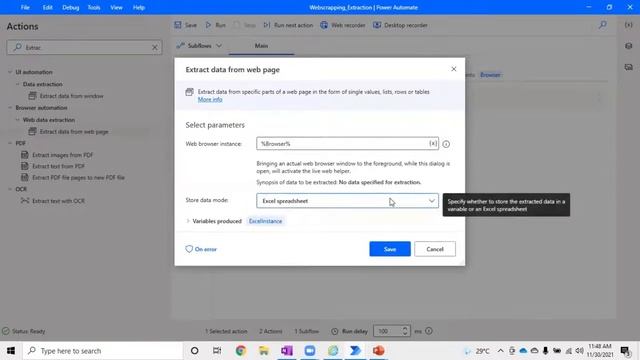Collapse the PDF actions group
The image size is (640, 360).
point(10,143)
